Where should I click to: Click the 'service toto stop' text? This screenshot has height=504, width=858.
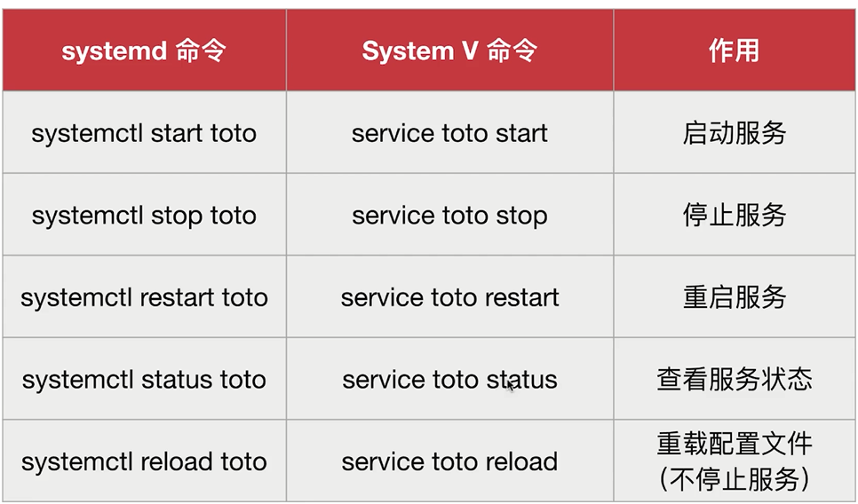449,216
